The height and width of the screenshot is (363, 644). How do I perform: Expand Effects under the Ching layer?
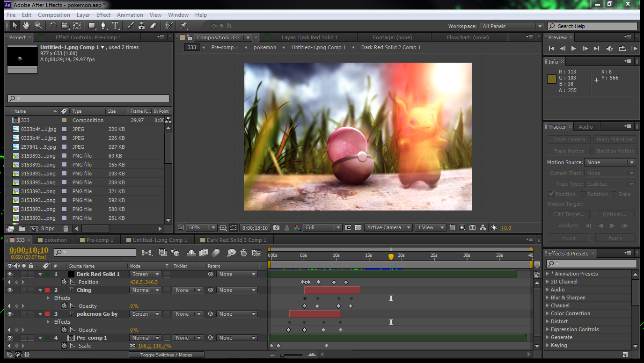click(48, 298)
